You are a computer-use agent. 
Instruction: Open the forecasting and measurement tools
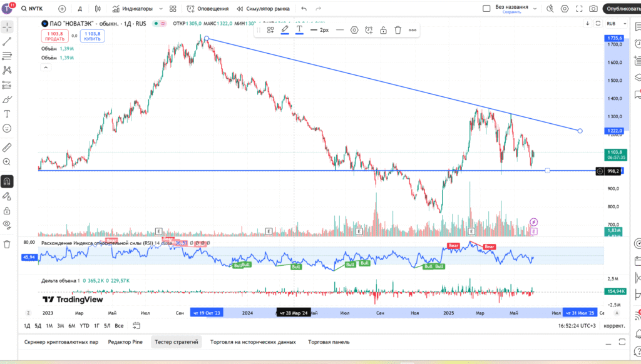point(7,85)
